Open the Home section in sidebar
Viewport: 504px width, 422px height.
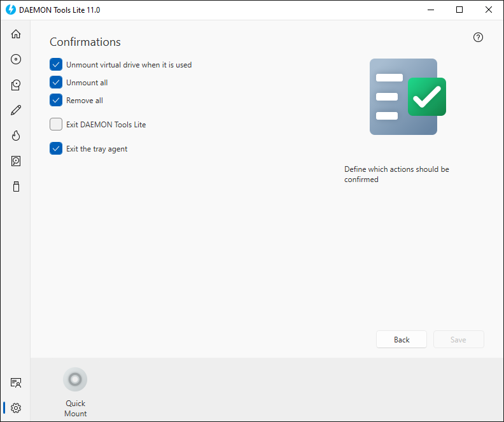point(16,34)
